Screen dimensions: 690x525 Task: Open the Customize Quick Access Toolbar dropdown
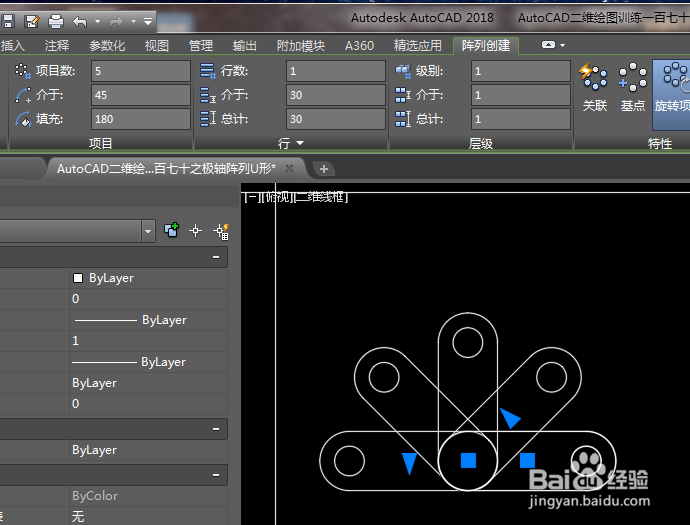(x=148, y=21)
